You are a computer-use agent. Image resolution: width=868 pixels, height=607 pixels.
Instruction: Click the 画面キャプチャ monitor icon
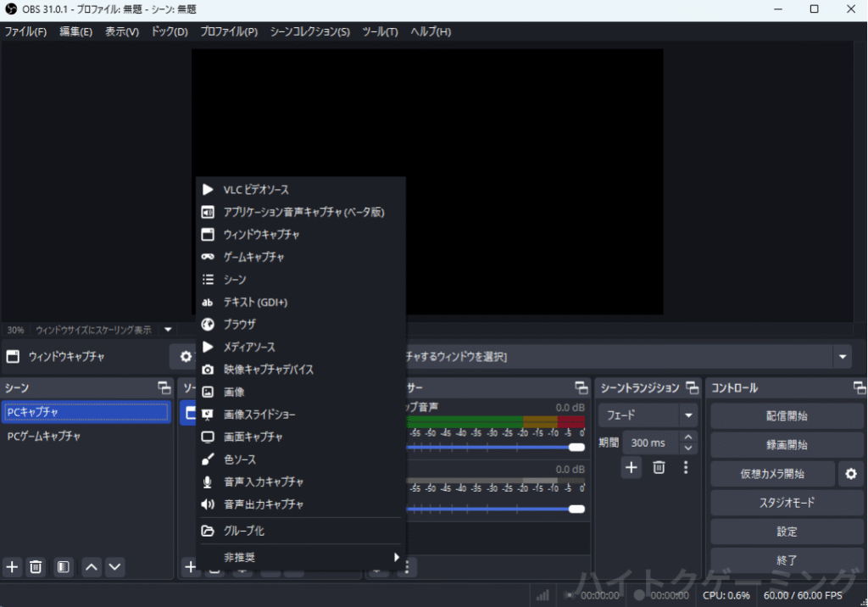point(208,437)
